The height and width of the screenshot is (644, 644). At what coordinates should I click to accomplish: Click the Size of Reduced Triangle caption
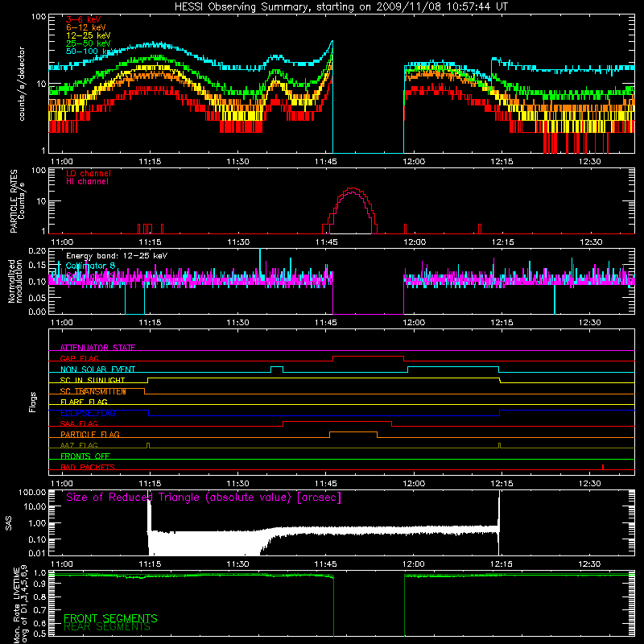[x=204, y=497]
